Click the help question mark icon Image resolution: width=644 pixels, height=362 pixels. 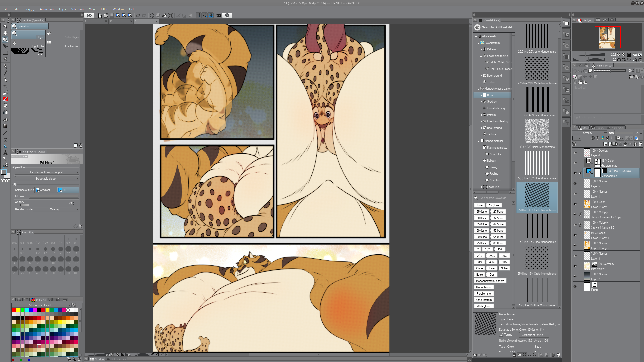coord(227,15)
